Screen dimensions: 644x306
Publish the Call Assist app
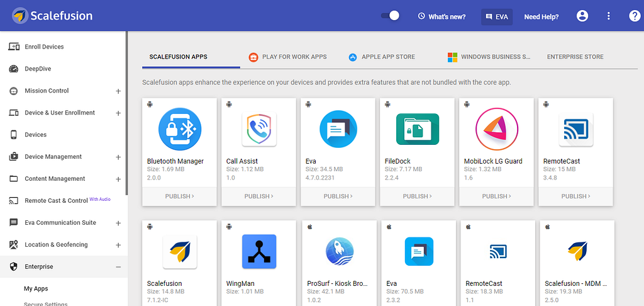click(258, 196)
